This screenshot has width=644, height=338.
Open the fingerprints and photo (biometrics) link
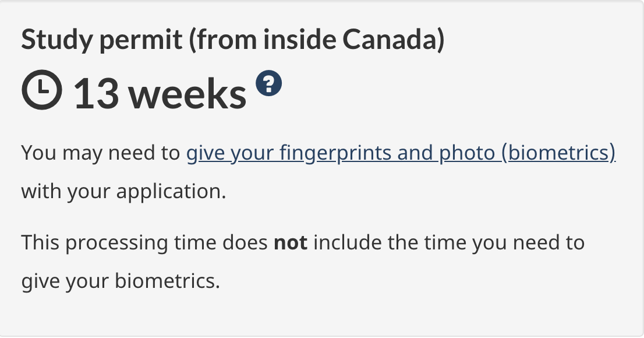401,153
